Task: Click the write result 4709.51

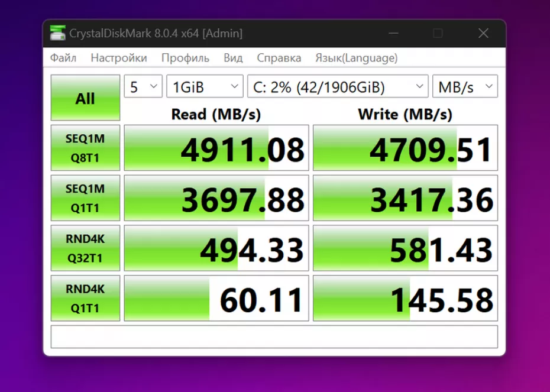Action: pyautogui.click(x=406, y=148)
